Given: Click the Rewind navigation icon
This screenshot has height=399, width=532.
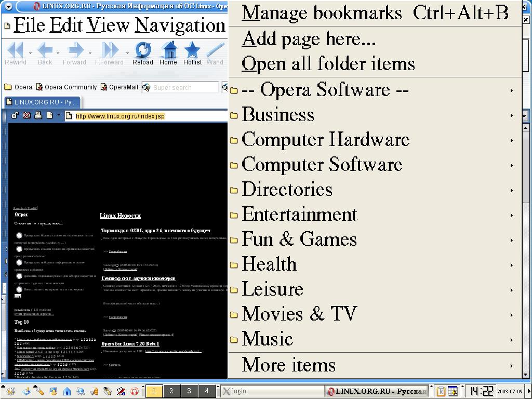Looking at the screenshot, I should (15, 50).
